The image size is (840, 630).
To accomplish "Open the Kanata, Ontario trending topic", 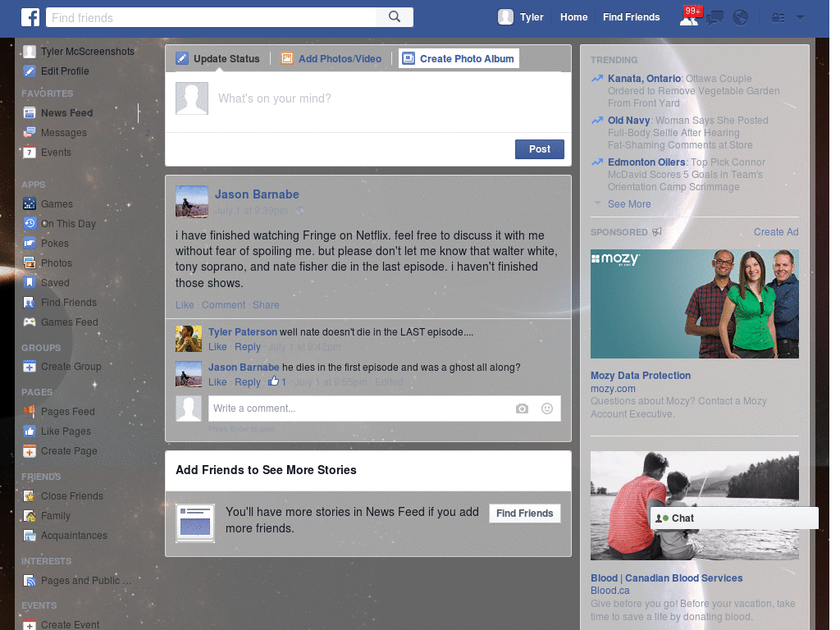I will tap(644, 79).
